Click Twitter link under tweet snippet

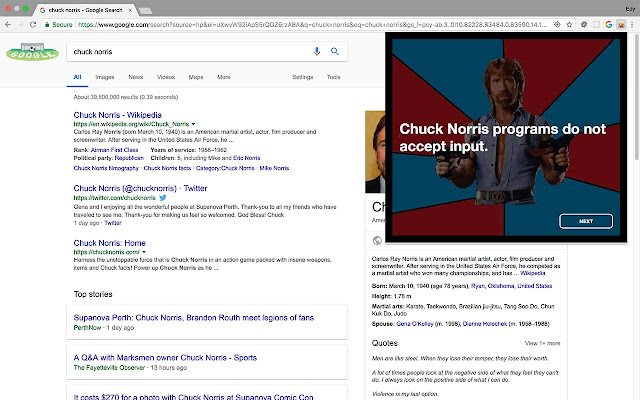tap(113, 223)
